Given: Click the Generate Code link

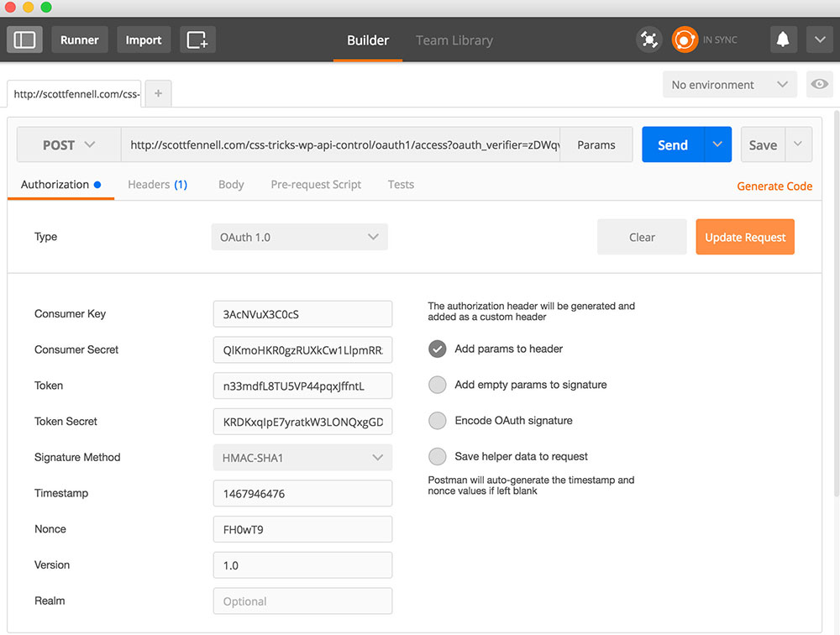Looking at the screenshot, I should point(774,186).
